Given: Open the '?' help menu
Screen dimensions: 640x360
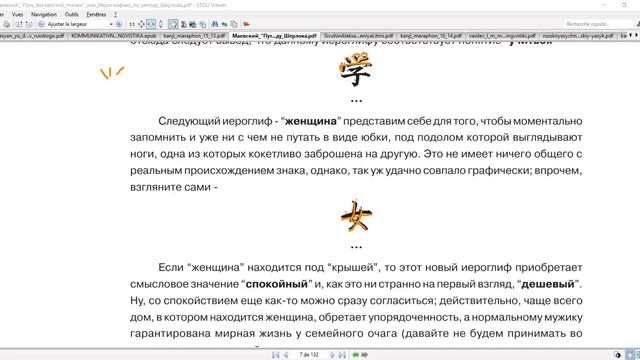Looking at the screenshot, I should coord(116,14).
